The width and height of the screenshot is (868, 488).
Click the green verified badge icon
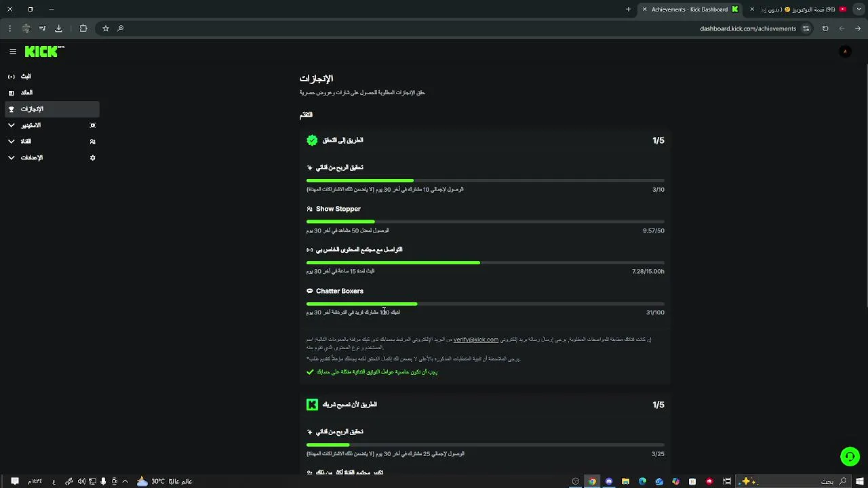pos(312,140)
